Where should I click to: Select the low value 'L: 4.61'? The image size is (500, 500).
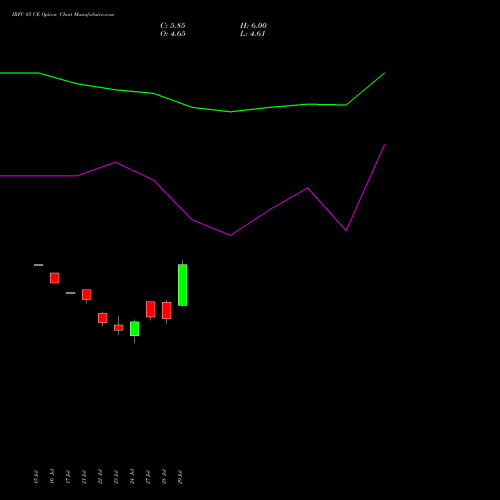pos(253,34)
